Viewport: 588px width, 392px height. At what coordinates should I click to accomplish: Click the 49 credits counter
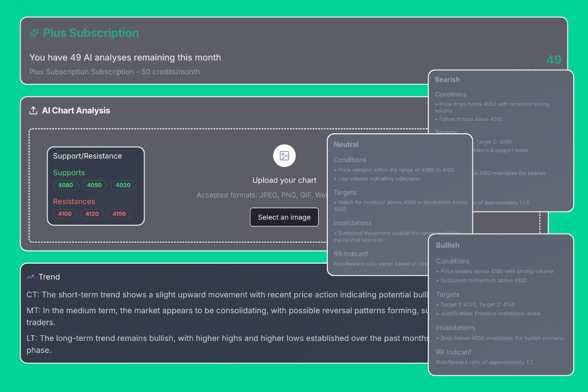pos(553,60)
